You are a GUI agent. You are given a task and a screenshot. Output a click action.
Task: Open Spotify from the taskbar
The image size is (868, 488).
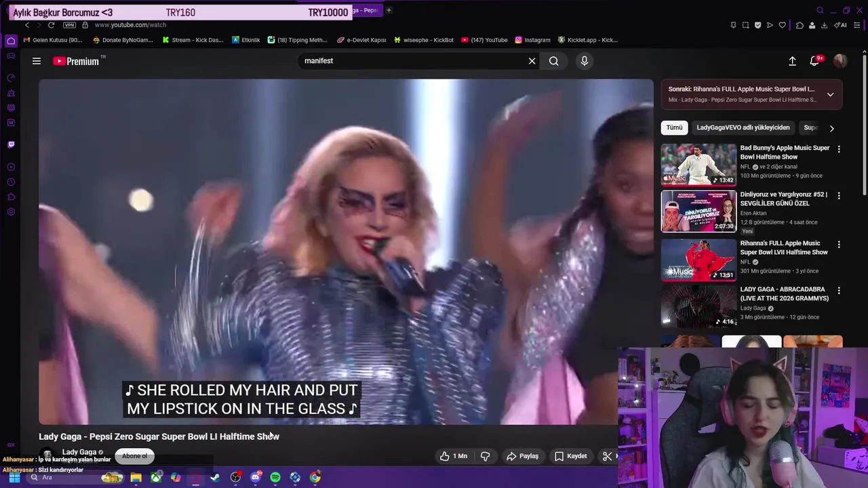click(275, 477)
